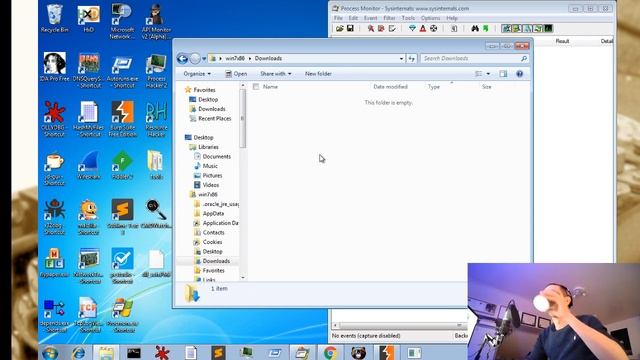Click the Open button in Explorer toolbar
Screen dimensions: 640x360
(236, 74)
